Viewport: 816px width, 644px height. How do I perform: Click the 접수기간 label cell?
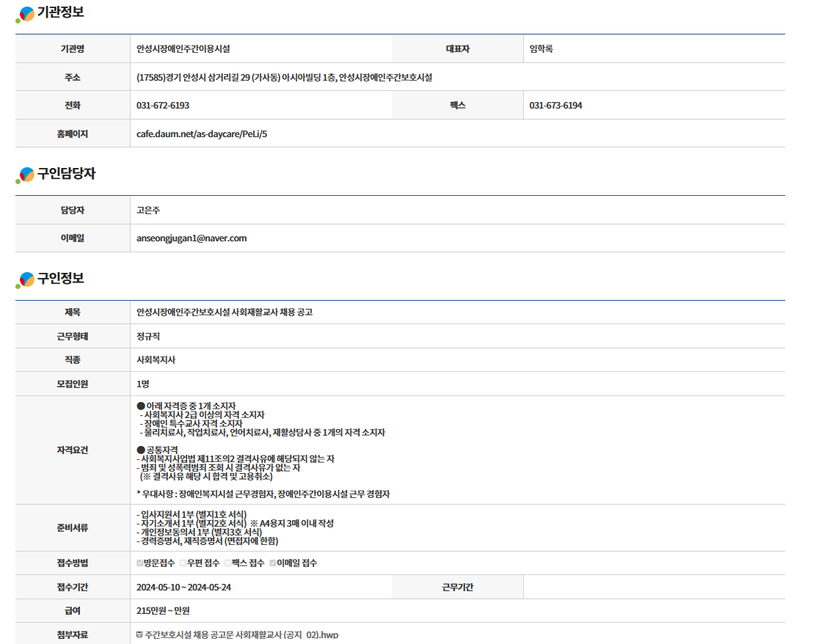point(73,587)
